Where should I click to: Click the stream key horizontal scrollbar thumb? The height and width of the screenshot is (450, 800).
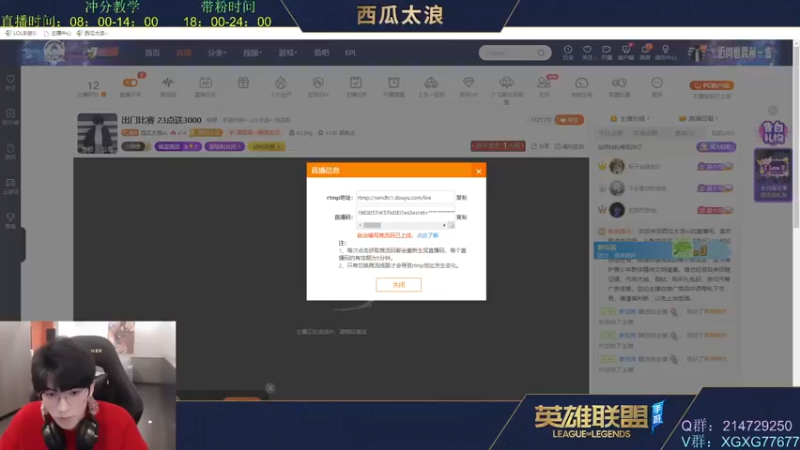pyautogui.click(x=372, y=225)
